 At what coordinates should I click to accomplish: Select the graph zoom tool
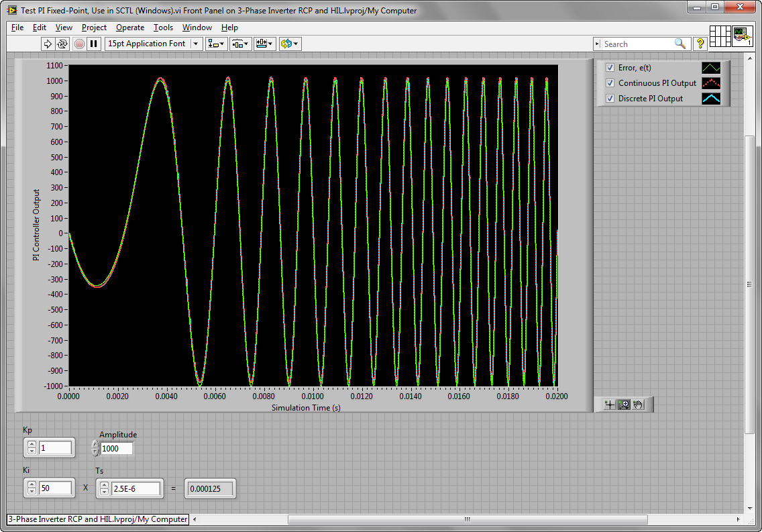point(624,405)
